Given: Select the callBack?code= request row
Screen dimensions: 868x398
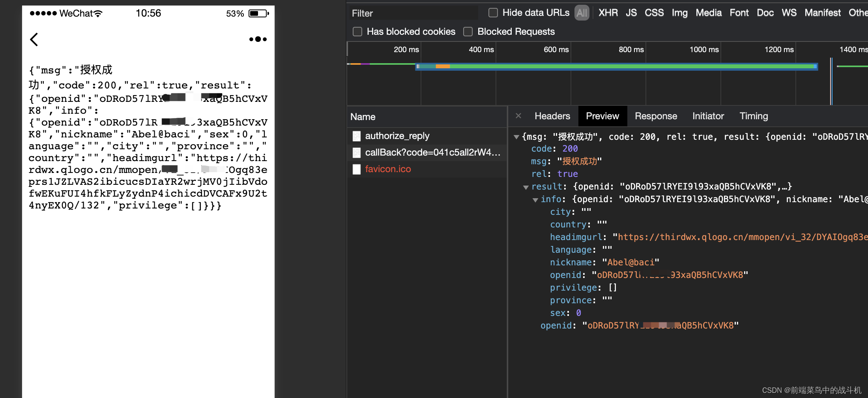Looking at the screenshot, I should point(427,152).
